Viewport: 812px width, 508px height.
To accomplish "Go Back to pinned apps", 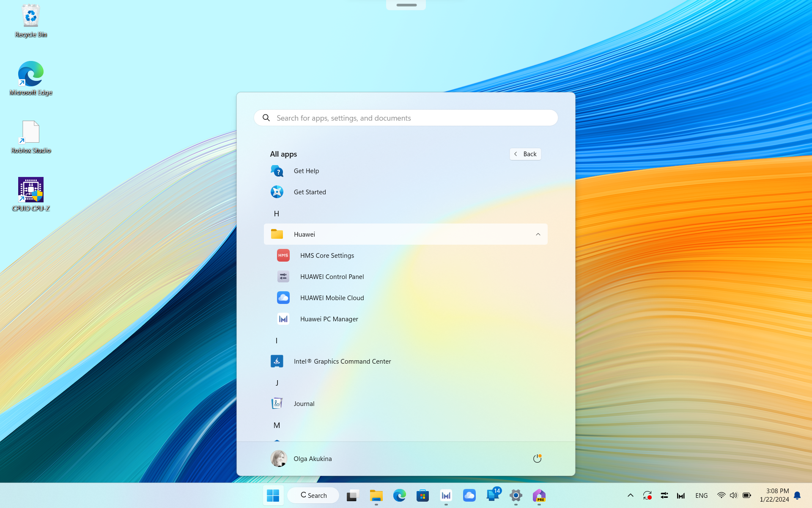I will (x=525, y=154).
